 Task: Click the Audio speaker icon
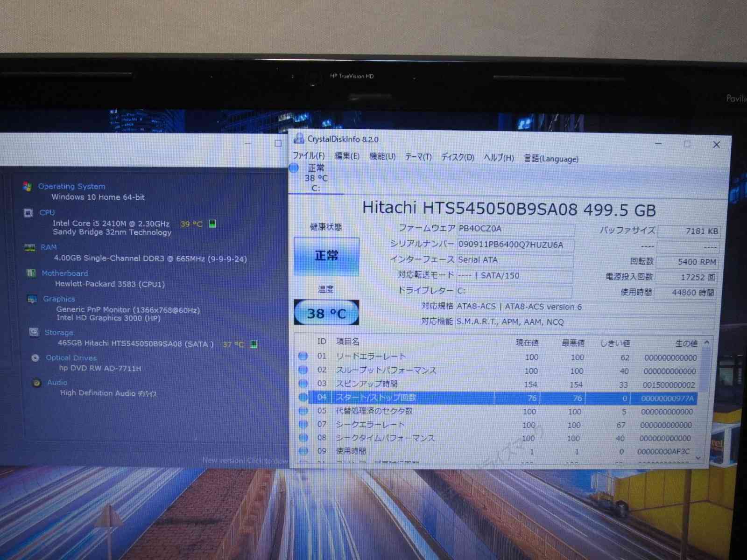[36, 383]
